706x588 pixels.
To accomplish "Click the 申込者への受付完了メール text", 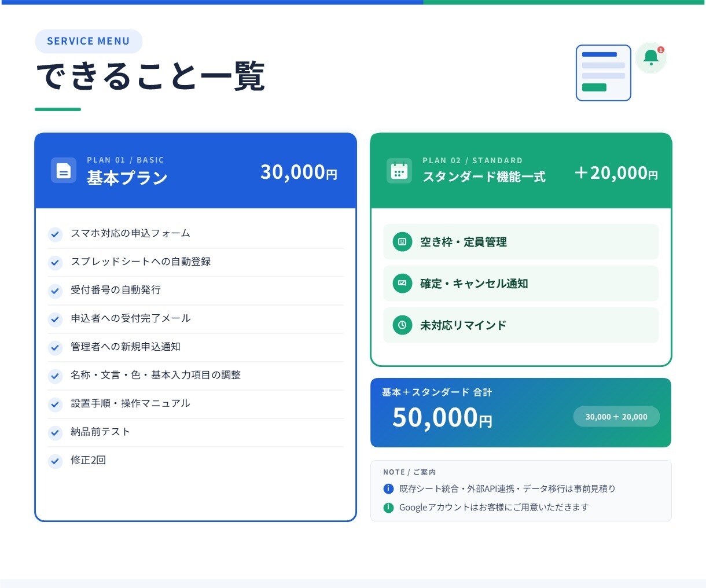I will point(131,318).
